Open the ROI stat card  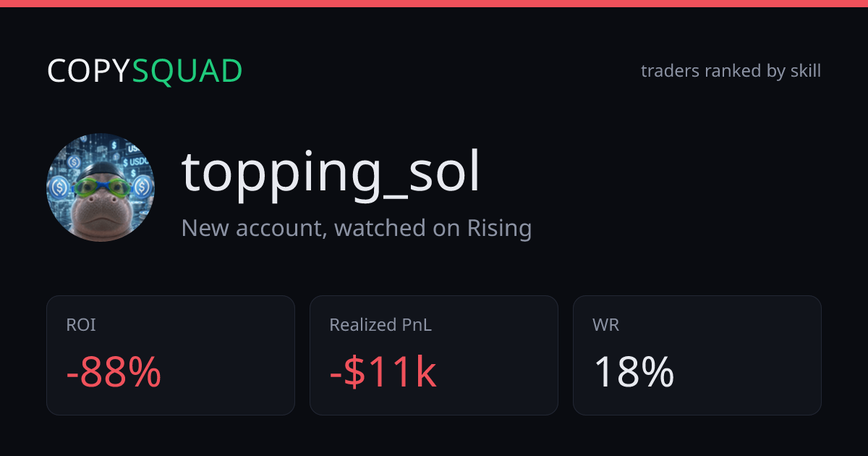pyautogui.click(x=171, y=355)
